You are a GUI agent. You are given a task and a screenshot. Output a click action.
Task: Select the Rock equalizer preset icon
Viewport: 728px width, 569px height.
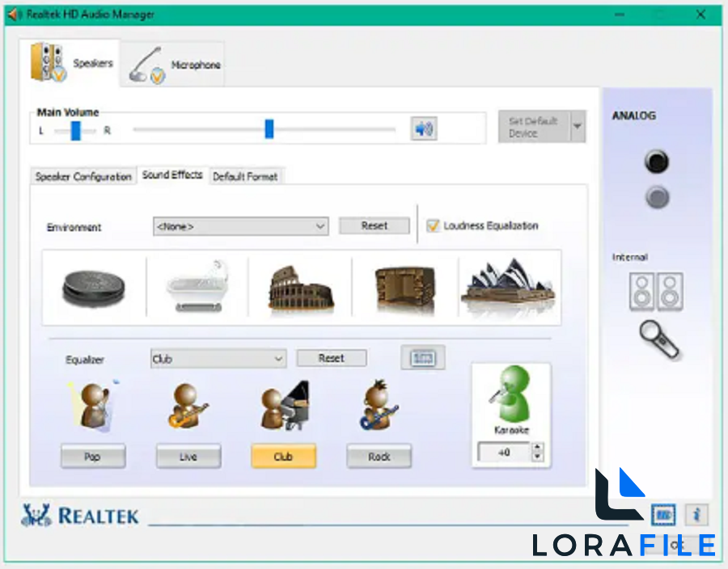(379, 404)
